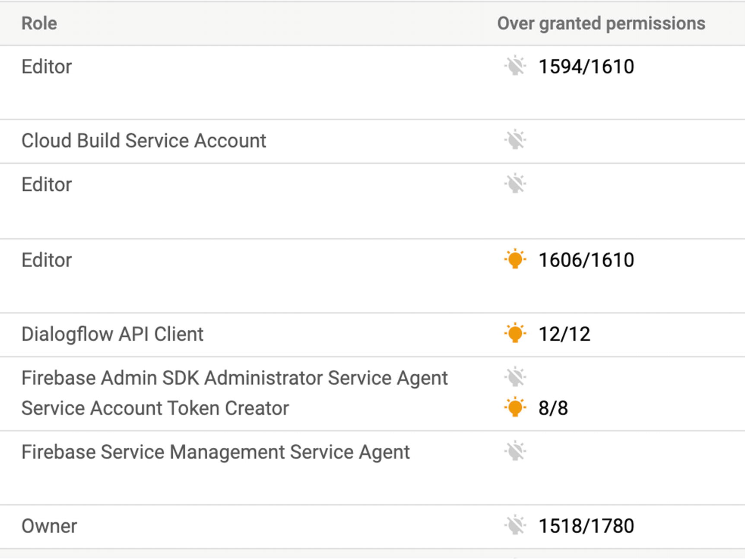Click the gray lightbulb for Firebase Admin SDK Administrator
This screenshot has height=560, width=745.
coord(515,377)
